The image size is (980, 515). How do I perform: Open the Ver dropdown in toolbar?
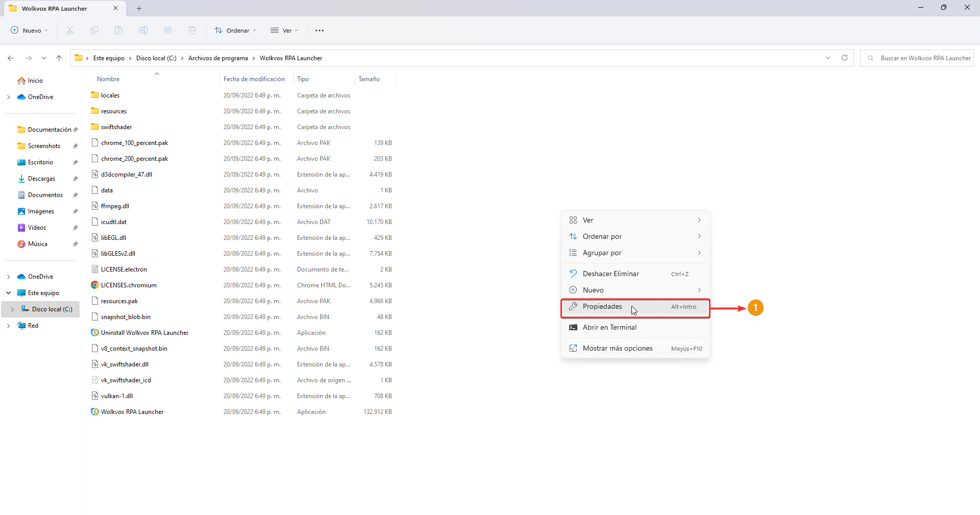[x=284, y=30]
